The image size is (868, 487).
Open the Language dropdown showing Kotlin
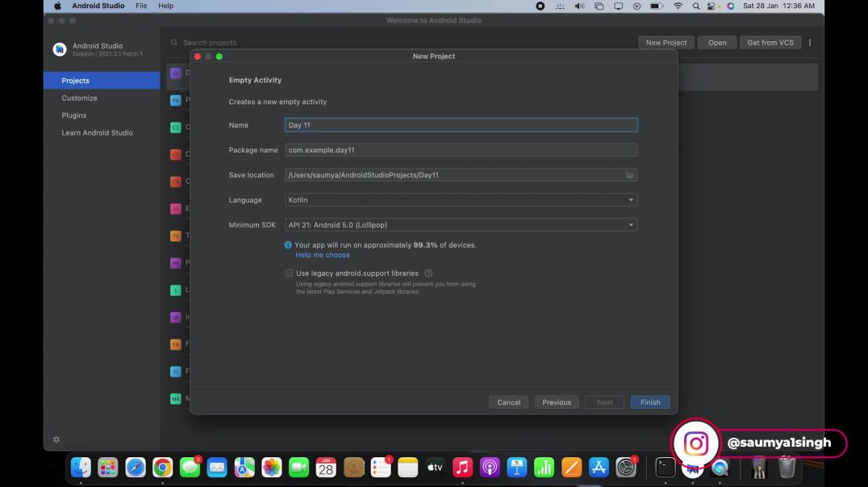460,199
